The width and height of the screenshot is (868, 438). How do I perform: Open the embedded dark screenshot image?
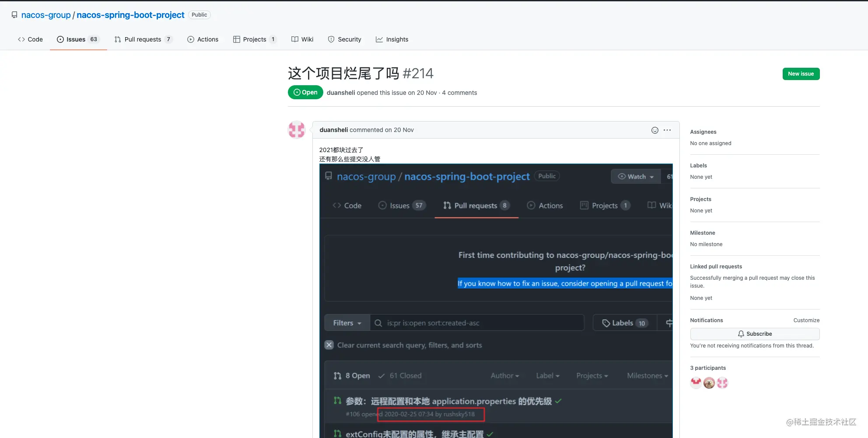[496, 301]
